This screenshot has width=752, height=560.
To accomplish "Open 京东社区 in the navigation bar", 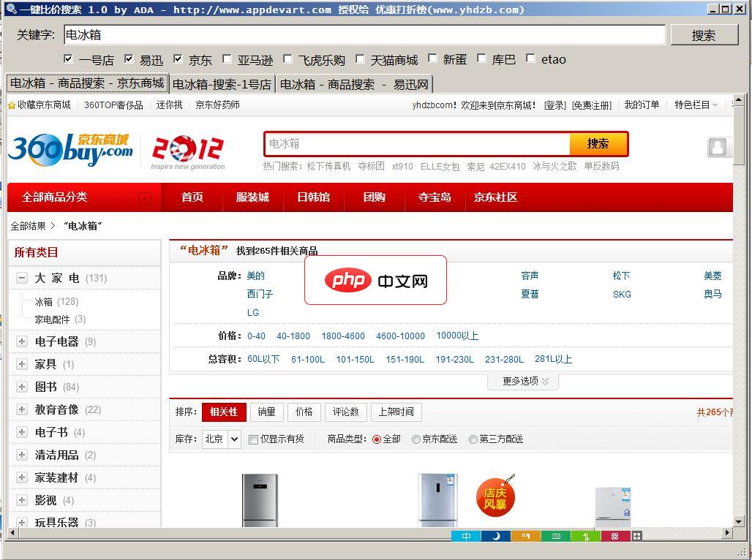I will pos(495,197).
